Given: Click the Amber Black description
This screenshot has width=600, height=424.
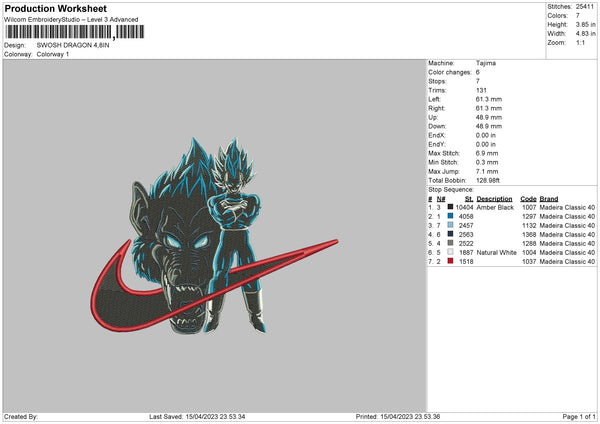Looking at the screenshot, I should point(495,207).
